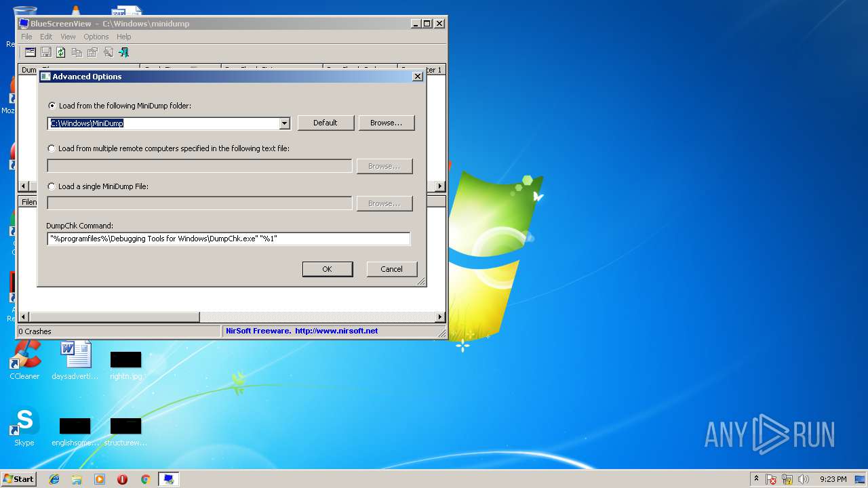Click the 0 Crashes status bar text
The height and width of the screenshot is (488, 868).
pos(35,331)
